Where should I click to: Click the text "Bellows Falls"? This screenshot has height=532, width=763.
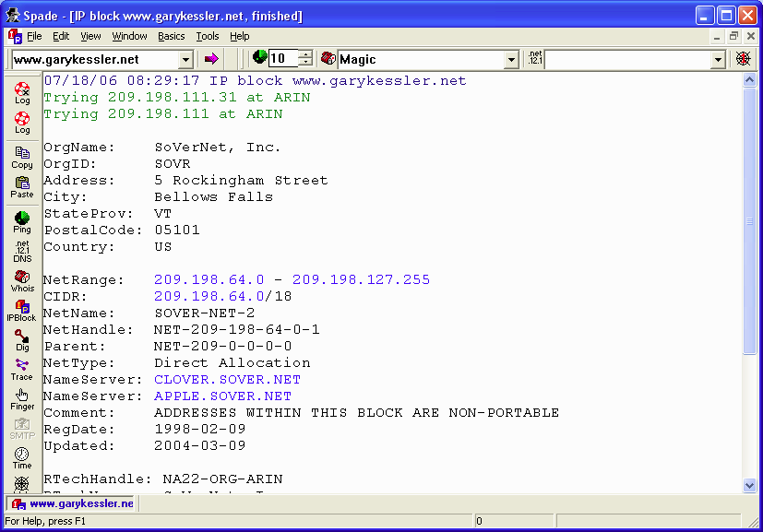coord(214,196)
